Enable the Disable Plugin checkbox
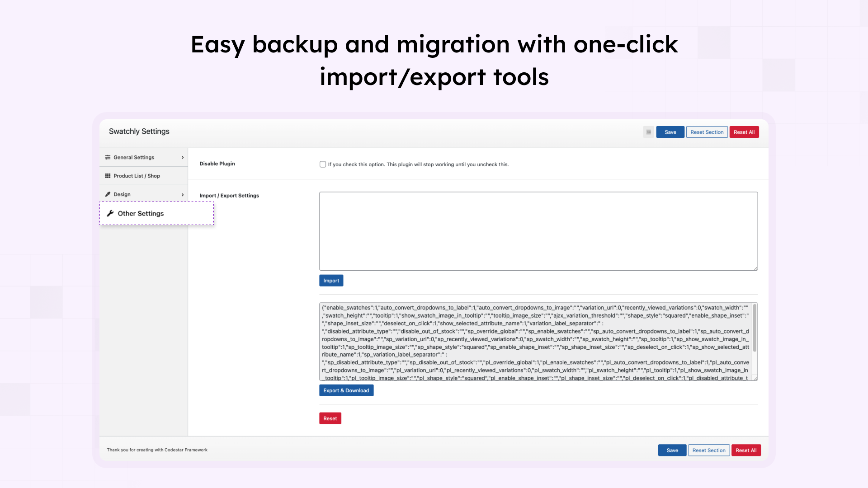 point(323,164)
